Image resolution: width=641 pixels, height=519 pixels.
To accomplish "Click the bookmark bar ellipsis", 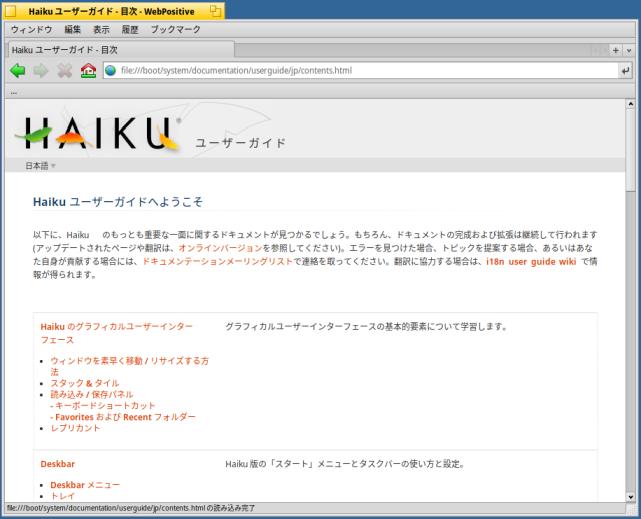I will tap(13, 92).
